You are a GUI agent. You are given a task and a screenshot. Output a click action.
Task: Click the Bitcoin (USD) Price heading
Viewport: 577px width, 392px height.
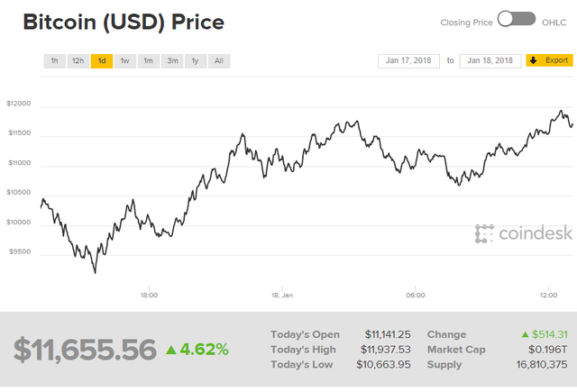[124, 20]
